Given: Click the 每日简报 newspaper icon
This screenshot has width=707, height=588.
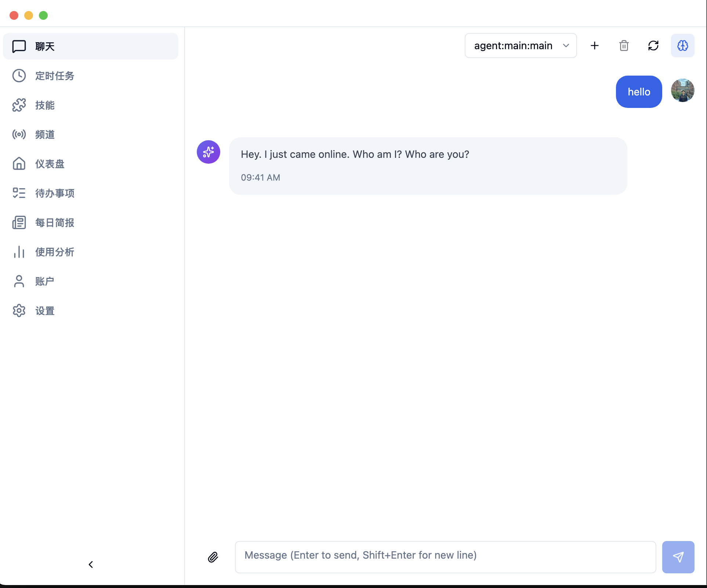Looking at the screenshot, I should [x=19, y=222].
